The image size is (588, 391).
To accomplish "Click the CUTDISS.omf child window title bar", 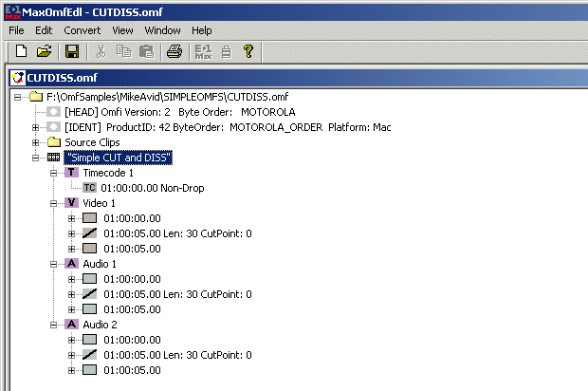I will point(299,78).
